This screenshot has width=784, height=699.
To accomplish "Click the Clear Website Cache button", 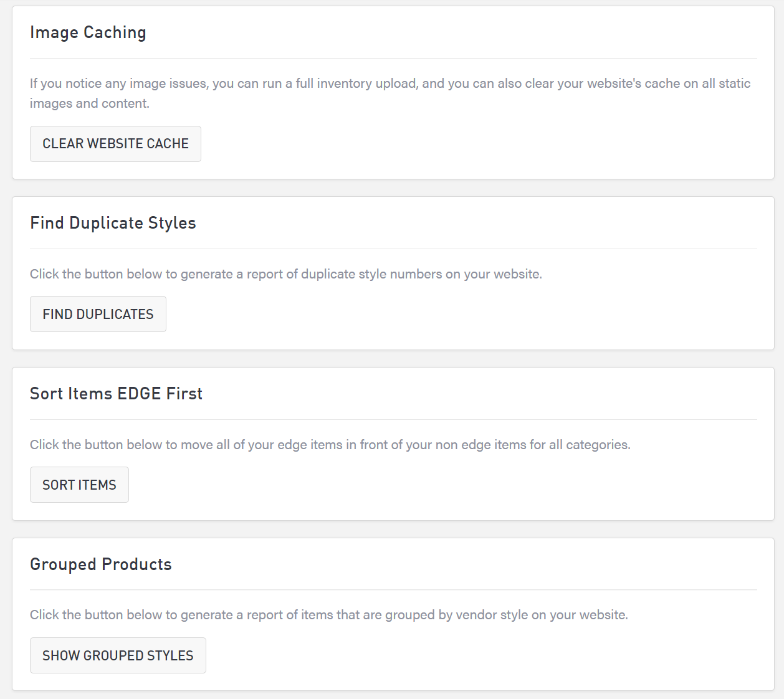I will [115, 144].
